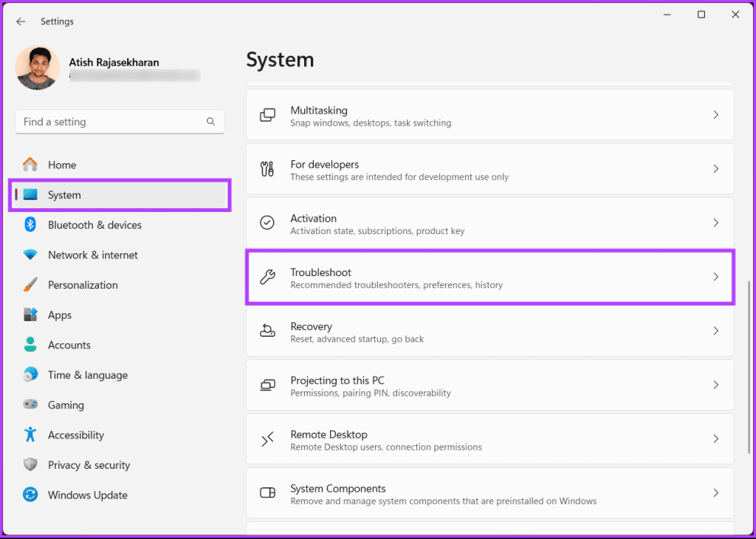Select the Network & internet globe icon
Screen dimensions: 756x539
point(30,255)
